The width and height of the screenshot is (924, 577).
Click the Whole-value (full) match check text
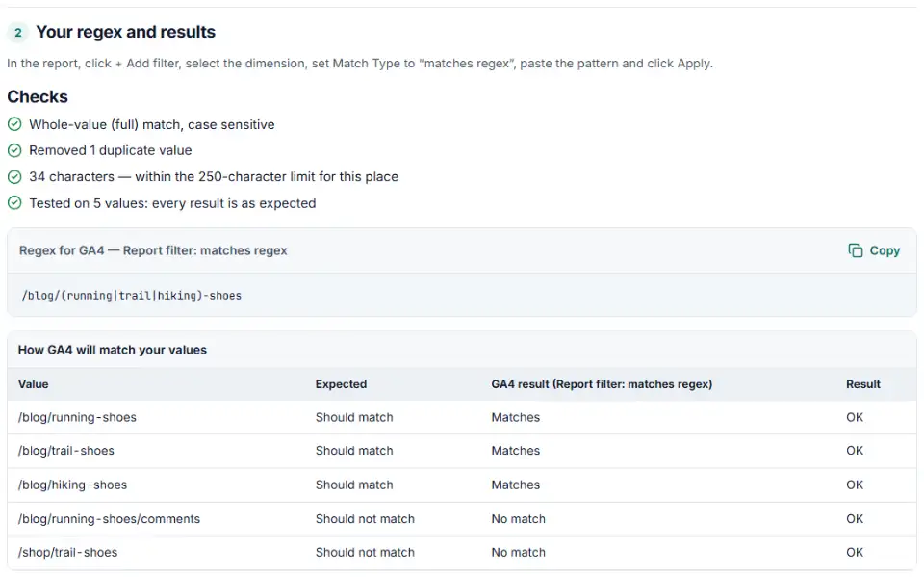(x=152, y=124)
